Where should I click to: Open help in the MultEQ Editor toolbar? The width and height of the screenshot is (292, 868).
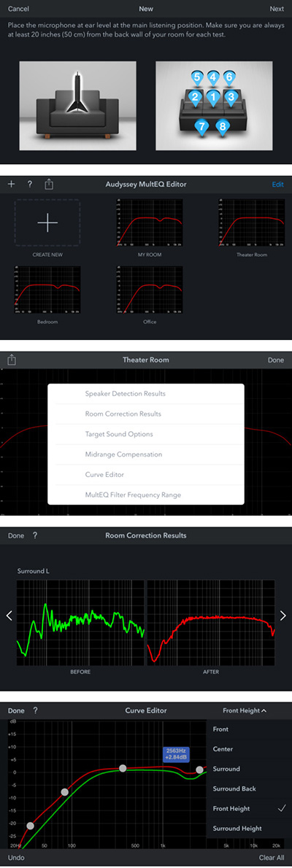[x=30, y=185]
